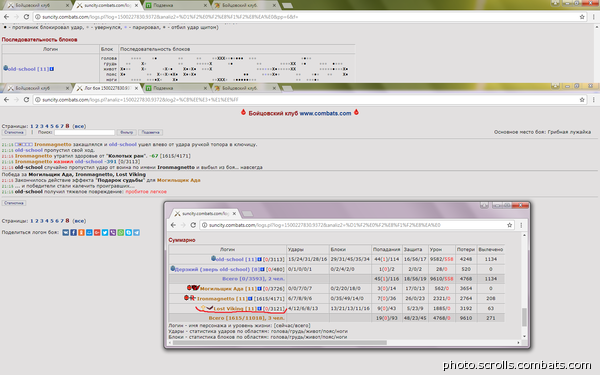Share the battle log on Odnoklassniki
The image size is (600, 375).
[82, 232]
